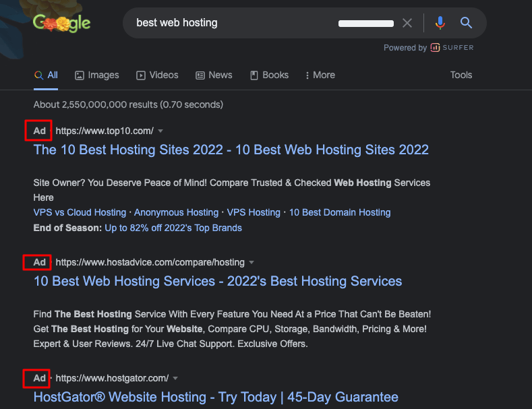This screenshot has height=409, width=532.
Task: Click the News tab newspaper icon
Action: [200, 75]
